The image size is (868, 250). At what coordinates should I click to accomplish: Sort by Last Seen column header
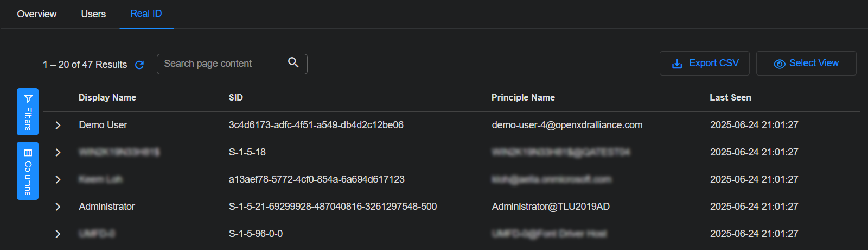730,98
